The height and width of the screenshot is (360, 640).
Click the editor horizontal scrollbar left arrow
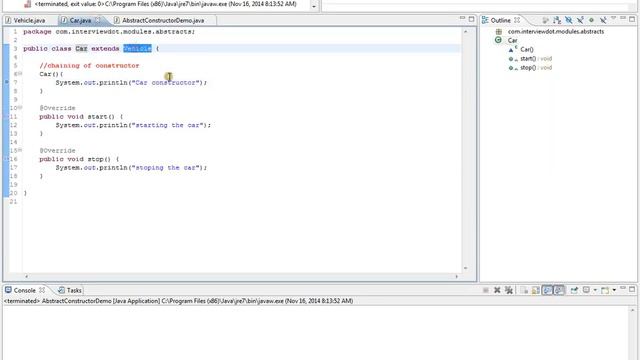pyautogui.click(x=27, y=276)
